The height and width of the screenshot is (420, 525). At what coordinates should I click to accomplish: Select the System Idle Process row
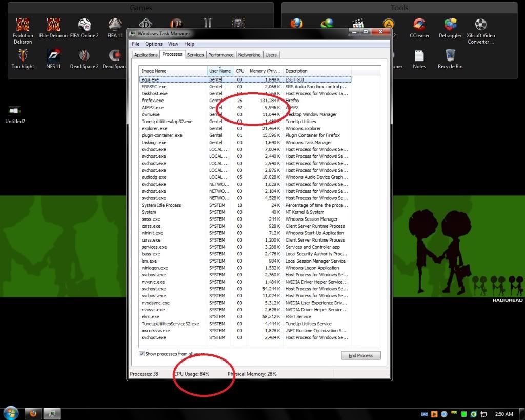(245, 205)
